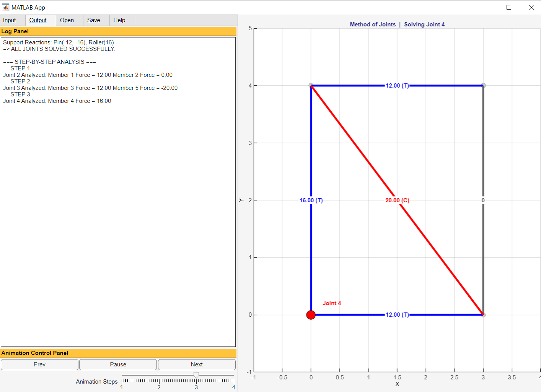Click the red Joint 4 marker

311,315
